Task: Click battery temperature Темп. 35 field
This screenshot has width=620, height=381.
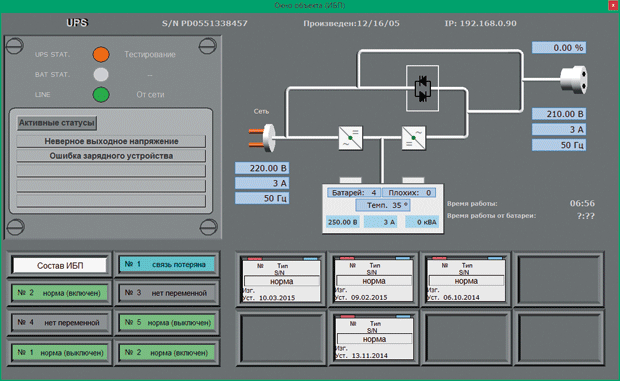Action: pyautogui.click(x=383, y=205)
